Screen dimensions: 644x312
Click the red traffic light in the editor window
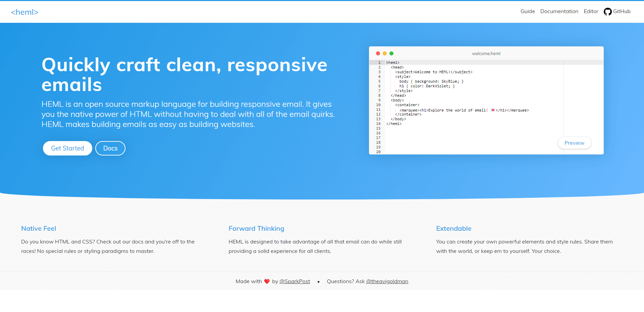click(x=378, y=53)
